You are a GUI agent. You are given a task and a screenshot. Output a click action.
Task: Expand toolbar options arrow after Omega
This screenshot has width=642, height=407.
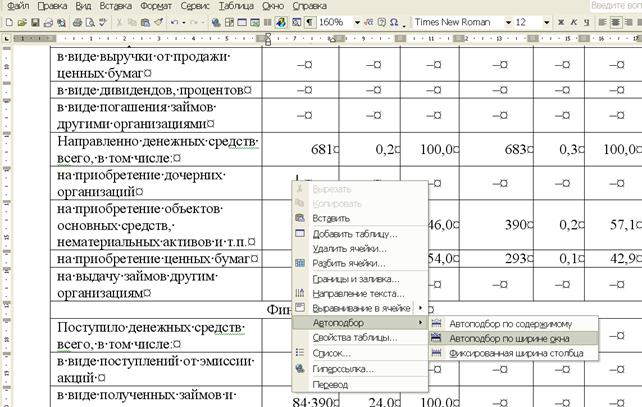(x=404, y=24)
